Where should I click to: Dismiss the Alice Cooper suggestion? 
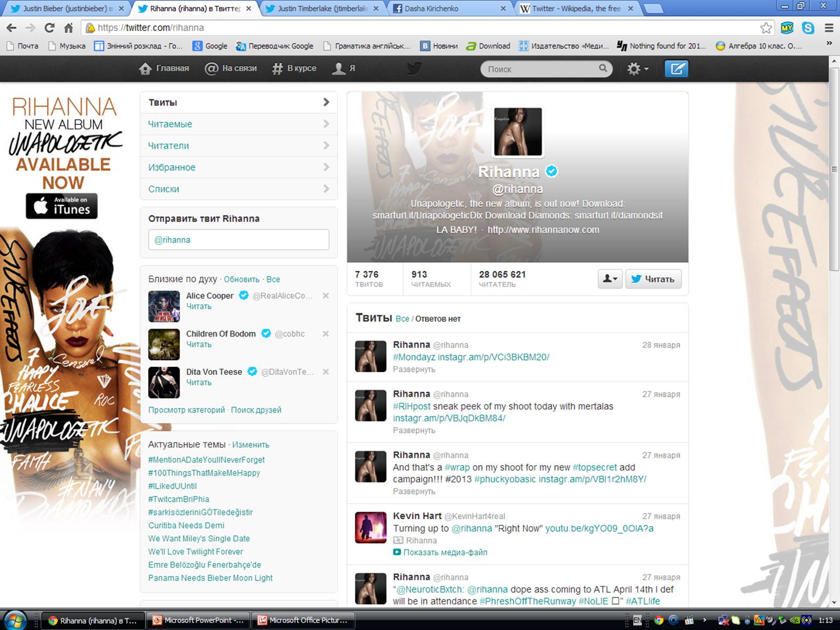tap(325, 296)
